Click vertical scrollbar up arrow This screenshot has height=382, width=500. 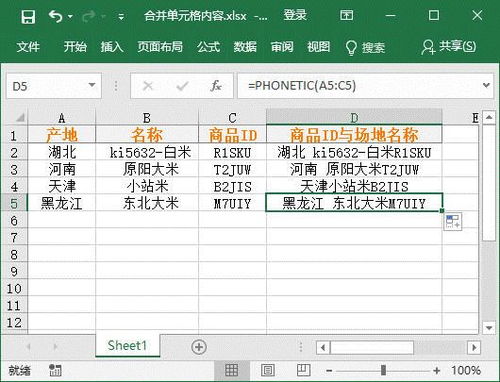(489, 117)
